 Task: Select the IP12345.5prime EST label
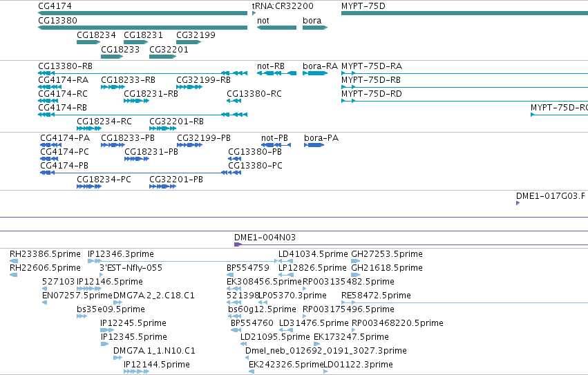tap(134, 338)
